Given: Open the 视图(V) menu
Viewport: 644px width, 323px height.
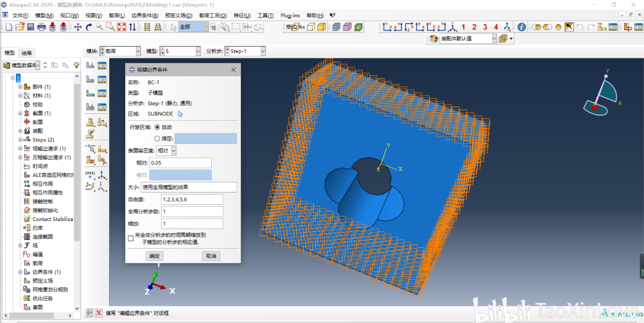Looking at the screenshot, I should [93, 15].
